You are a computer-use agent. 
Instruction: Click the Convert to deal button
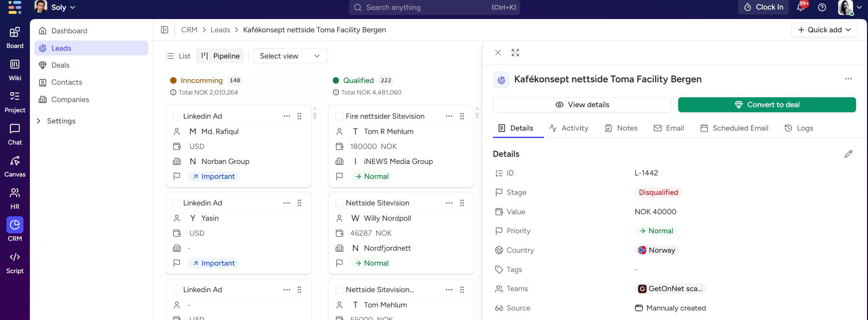pos(767,105)
